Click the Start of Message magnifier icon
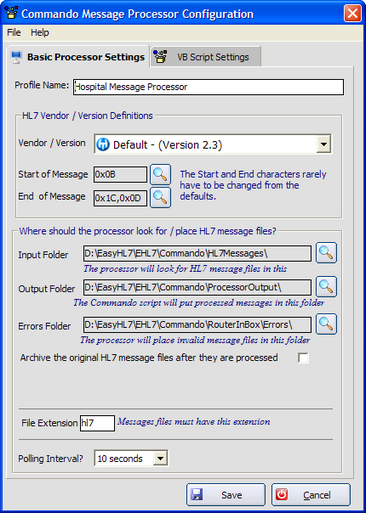 [x=160, y=174]
